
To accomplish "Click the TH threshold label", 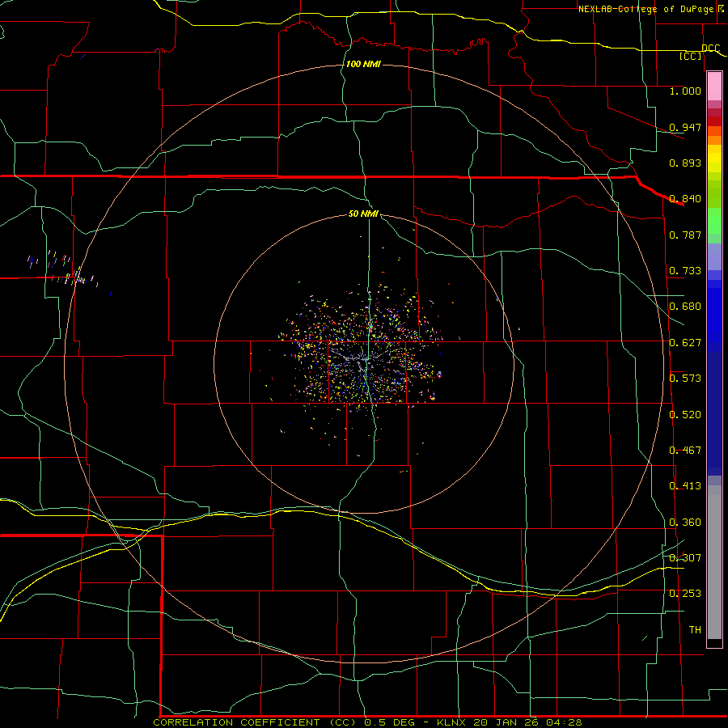I will [695, 629].
